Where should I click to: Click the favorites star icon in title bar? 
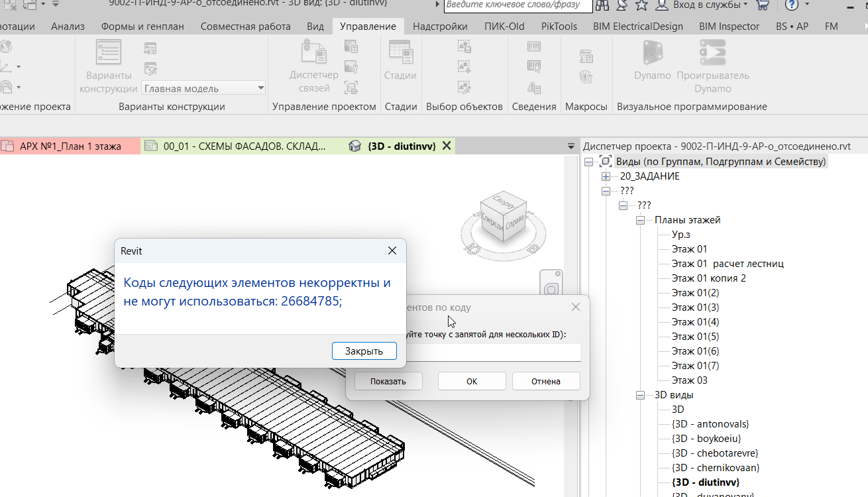pyautogui.click(x=641, y=5)
